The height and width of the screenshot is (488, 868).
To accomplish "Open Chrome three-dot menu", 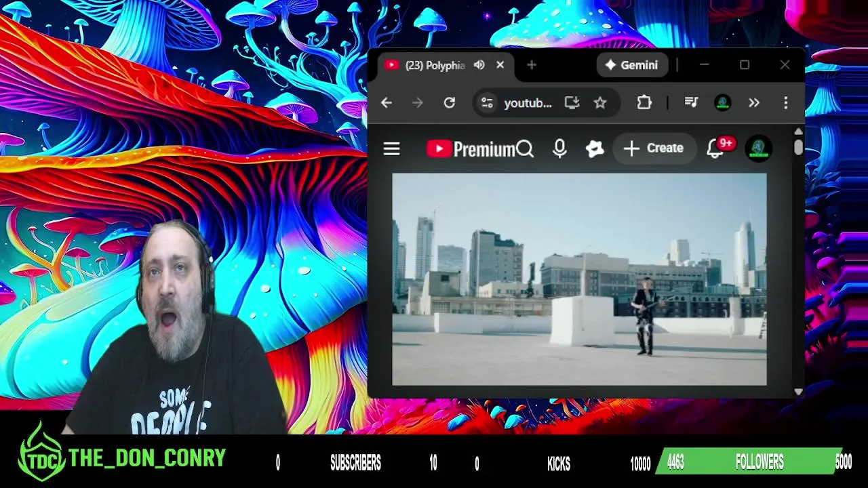I will pyautogui.click(x=786, y=102).
